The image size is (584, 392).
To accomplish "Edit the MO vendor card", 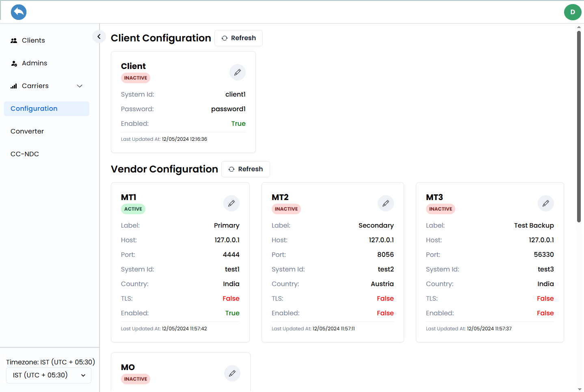I will click(232, 373).
